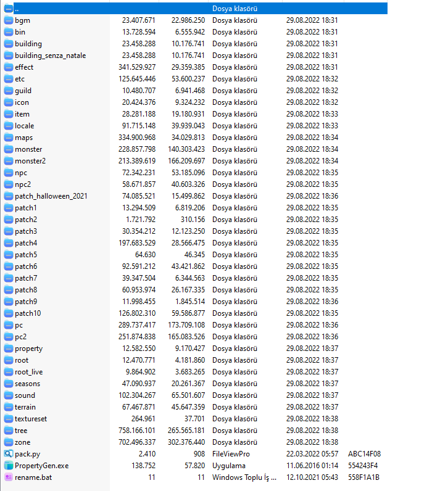Image resolution: width=448 pixels, height=491 pixels.
Task: Click the terrain folder name
Action: (x=25, y=407)
